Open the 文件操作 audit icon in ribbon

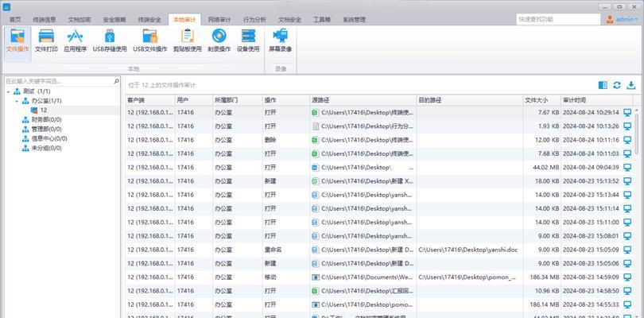click(17, 37)
